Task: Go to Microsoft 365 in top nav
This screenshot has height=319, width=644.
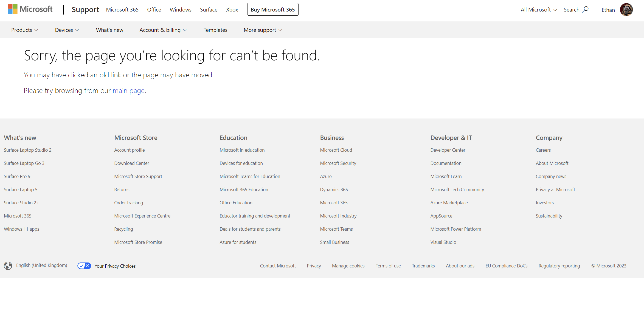Action: 122,10
